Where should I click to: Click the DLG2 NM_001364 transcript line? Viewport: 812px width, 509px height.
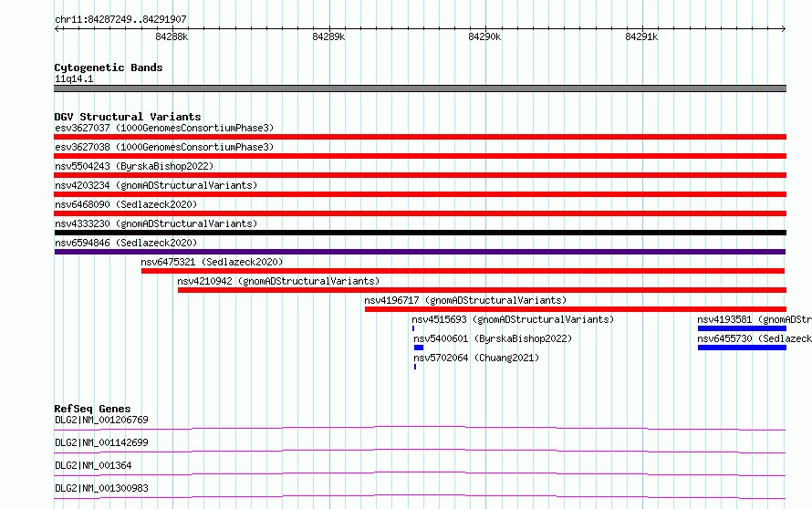point(420,473)
